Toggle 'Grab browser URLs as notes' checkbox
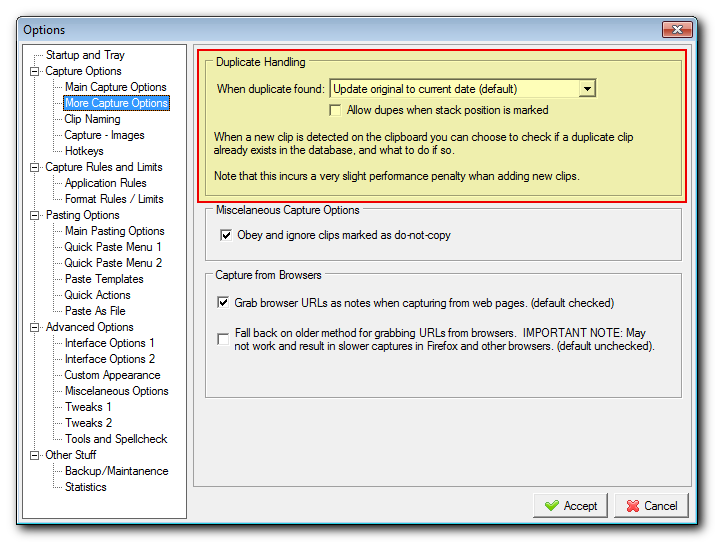 [x=223, y=302]
